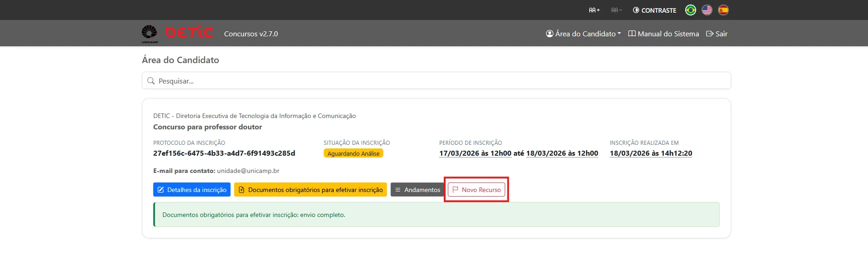This screenshot has width=868, height=256.
Task: Open Documentos obrigatórios para efetivar inscrição
Action: pyautogui.click(x=311, y=190)
